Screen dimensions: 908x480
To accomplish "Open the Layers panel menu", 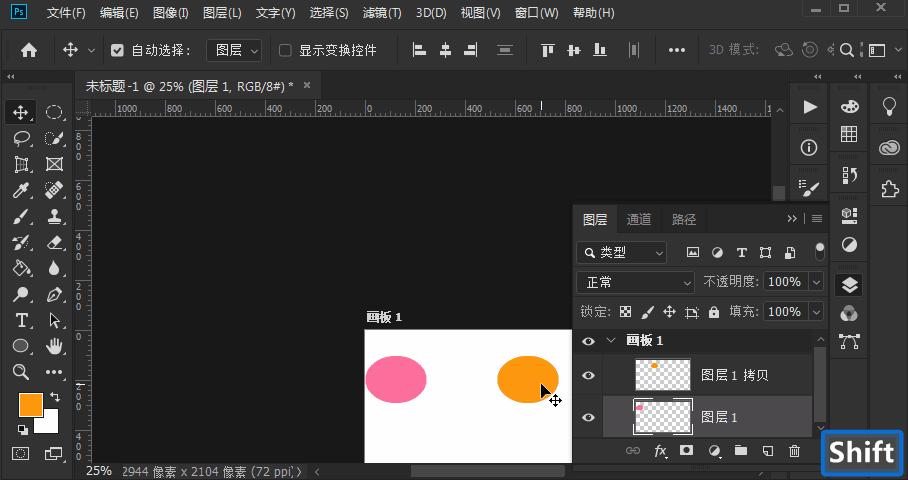I will 817,218.
